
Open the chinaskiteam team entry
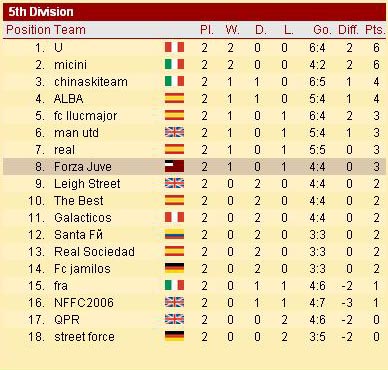(91, 82)
